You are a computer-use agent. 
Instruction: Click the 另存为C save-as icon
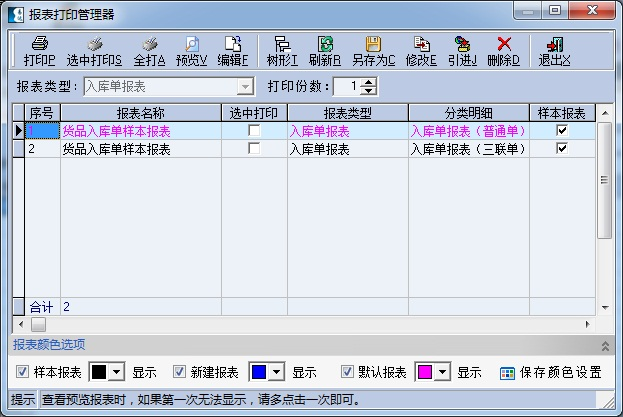point(373,50)
